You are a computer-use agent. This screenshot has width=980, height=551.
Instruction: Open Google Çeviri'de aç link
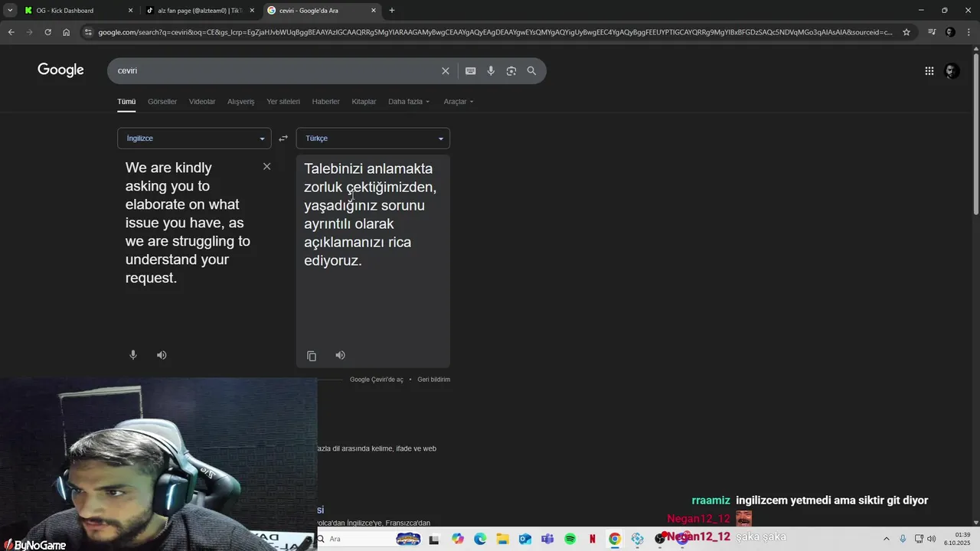[377, 380]
